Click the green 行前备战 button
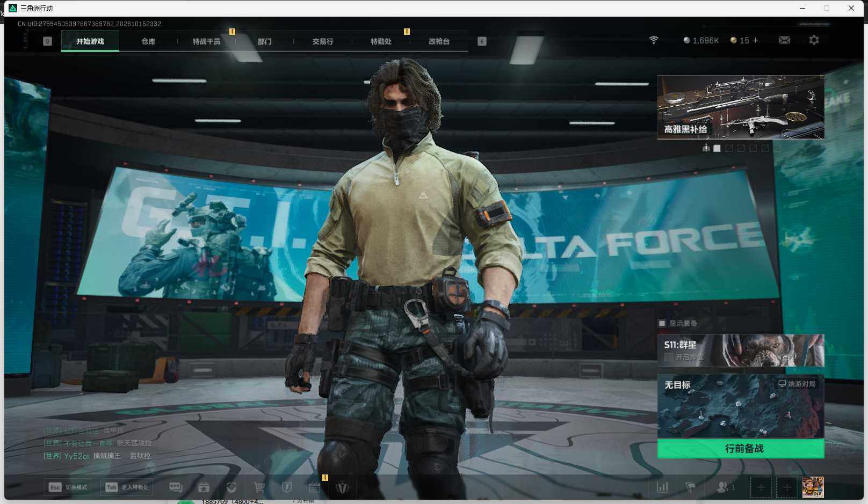This screenshot has height=504, width=868. point(741,449)
